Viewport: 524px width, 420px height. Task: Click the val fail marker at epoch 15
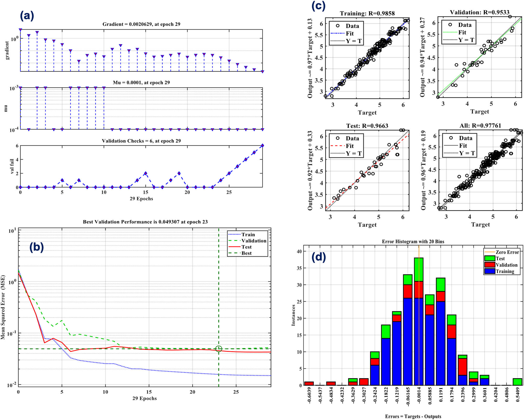click(x=145, y=173)
